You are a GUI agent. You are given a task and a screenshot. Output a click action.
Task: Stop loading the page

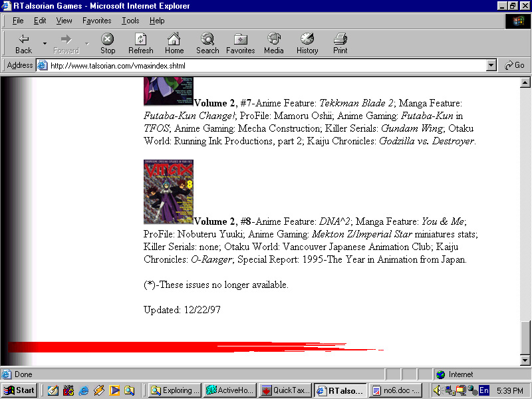pos(108,43)
